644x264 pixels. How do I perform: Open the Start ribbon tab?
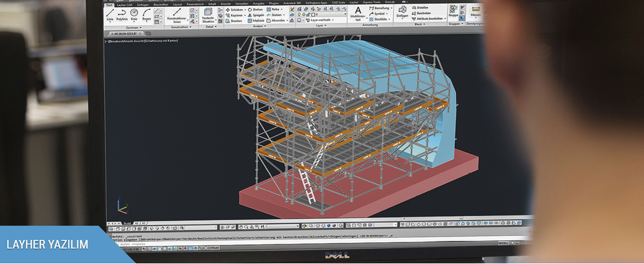pos(109,5)
